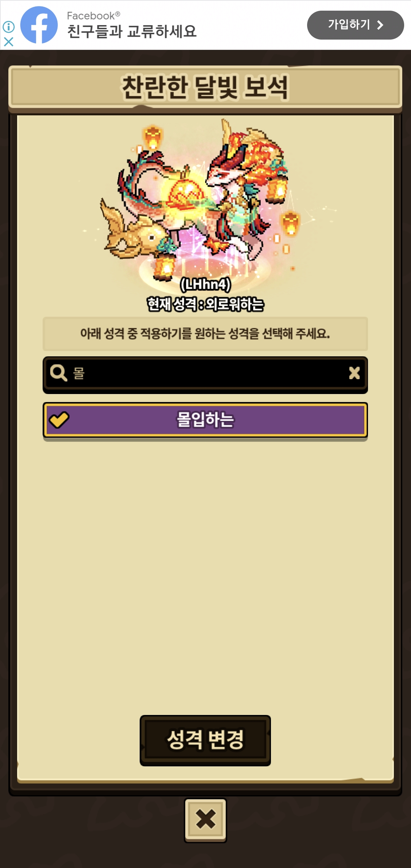The width and height of the screenshot is (411, 868).
Task: Click the dragon name label (LHhn4)
Action: click(x=205, y=284)
